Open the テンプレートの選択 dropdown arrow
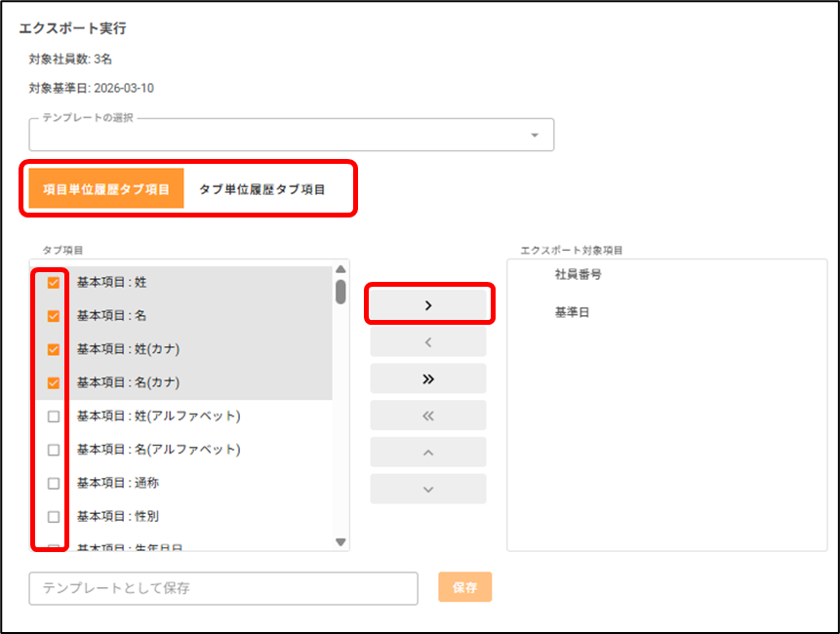Image resolution: width=840 pixels, height=634 pixels. [x=535, y=136]
